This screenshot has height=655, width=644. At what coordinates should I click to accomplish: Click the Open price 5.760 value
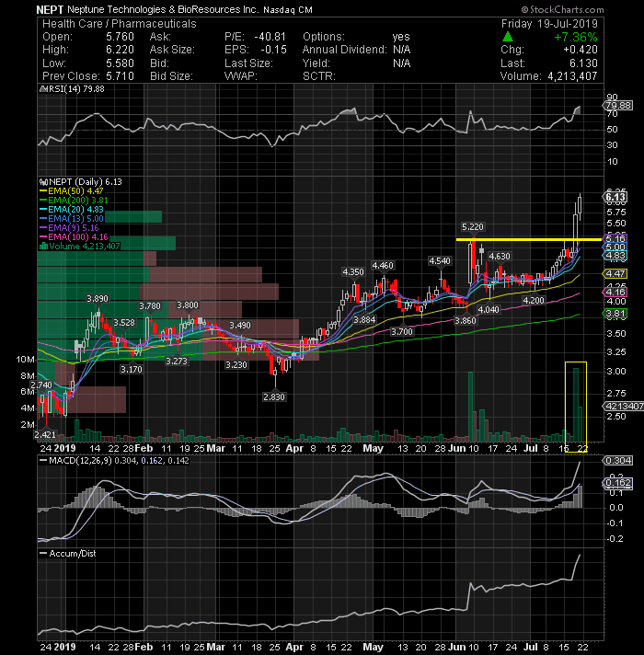[120, 37]
